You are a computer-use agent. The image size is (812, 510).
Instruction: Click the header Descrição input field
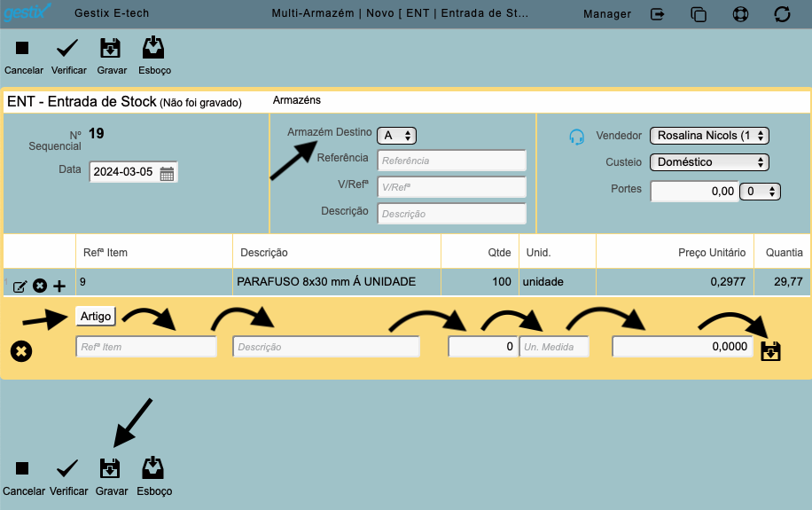[x=451, y=214]
